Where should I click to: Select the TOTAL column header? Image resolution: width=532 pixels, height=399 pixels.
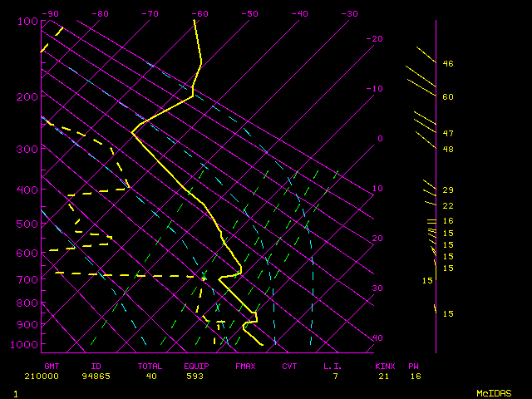(150, 366)
